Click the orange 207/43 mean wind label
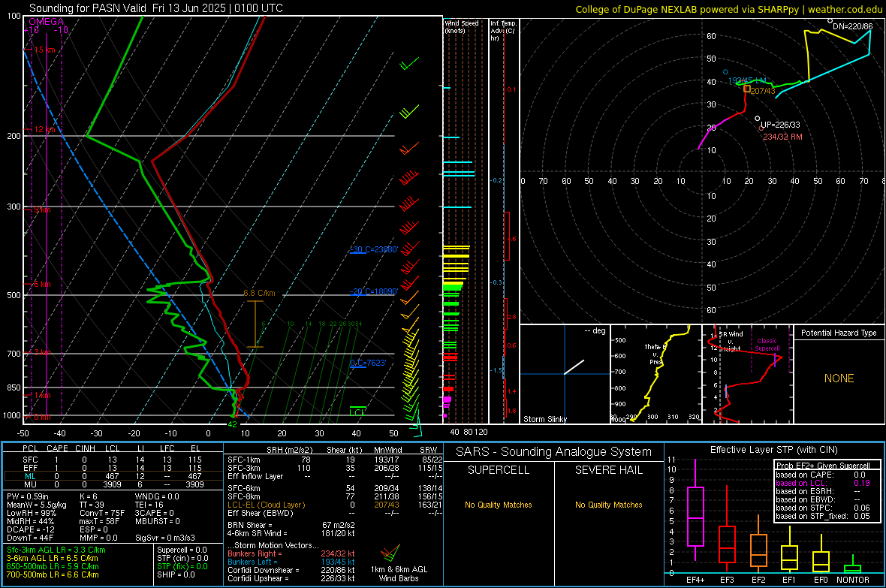Screen dimensions: 886x588 pos(763,91)
